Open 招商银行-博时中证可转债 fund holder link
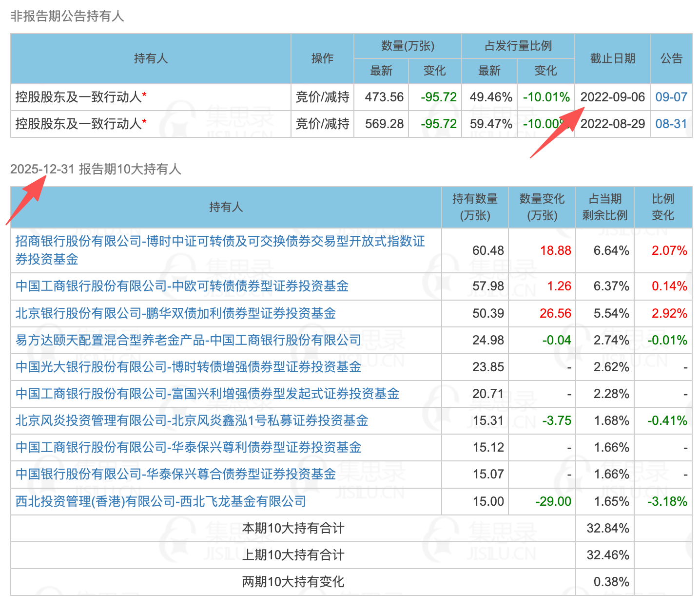 coord(220,250)
